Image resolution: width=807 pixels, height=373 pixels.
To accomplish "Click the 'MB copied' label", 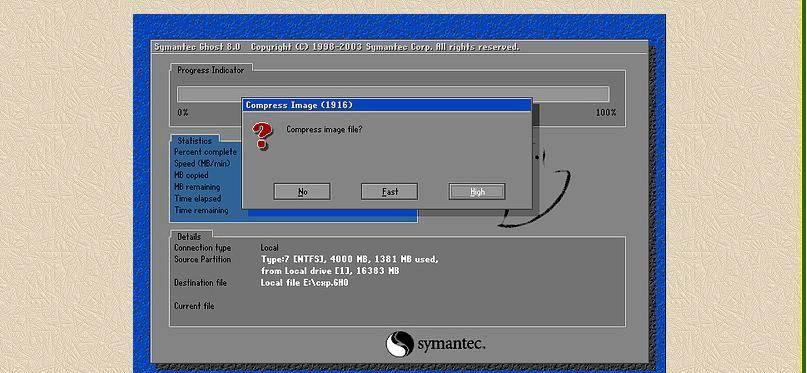I will pyautogui.click(x=191, y=175).
